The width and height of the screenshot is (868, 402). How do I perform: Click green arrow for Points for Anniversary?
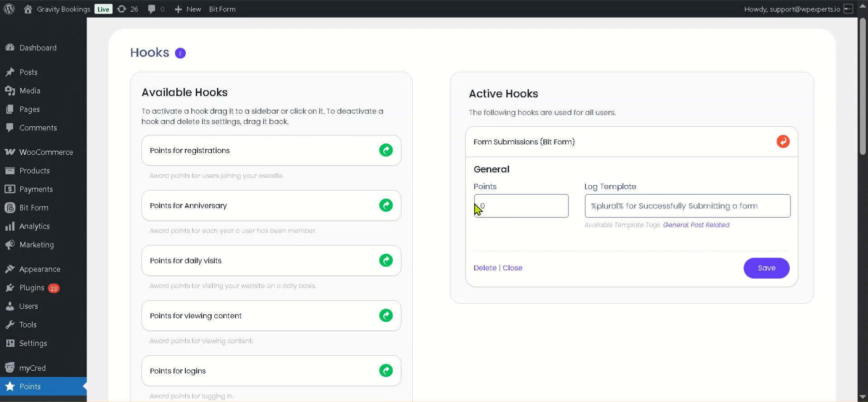[386, 206]
